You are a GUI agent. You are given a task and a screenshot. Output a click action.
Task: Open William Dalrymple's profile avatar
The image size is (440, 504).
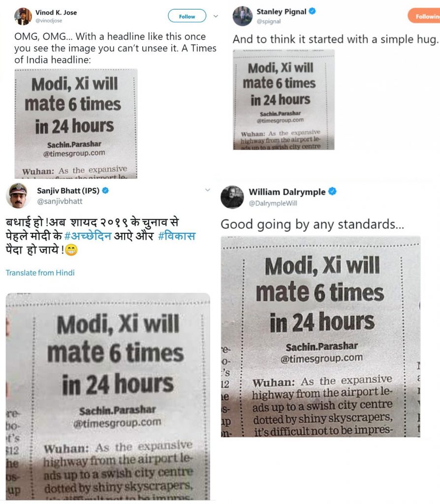(232, 197)
